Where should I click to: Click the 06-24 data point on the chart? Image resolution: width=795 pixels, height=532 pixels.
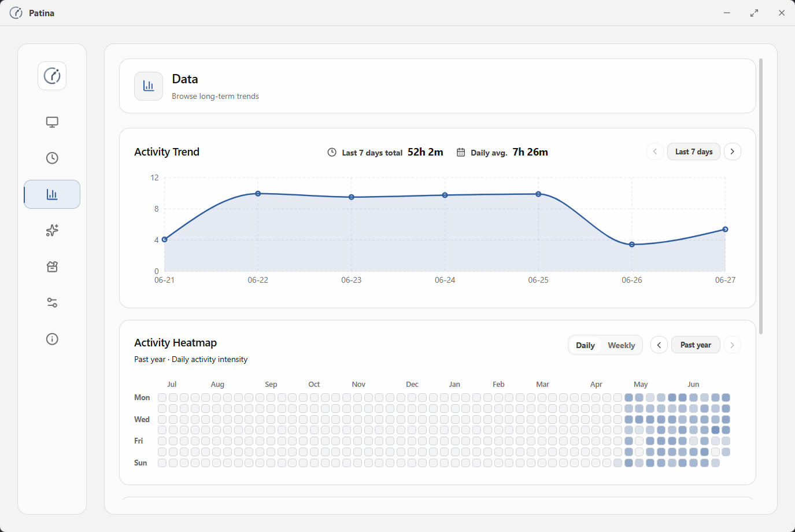tap(445, 195)
